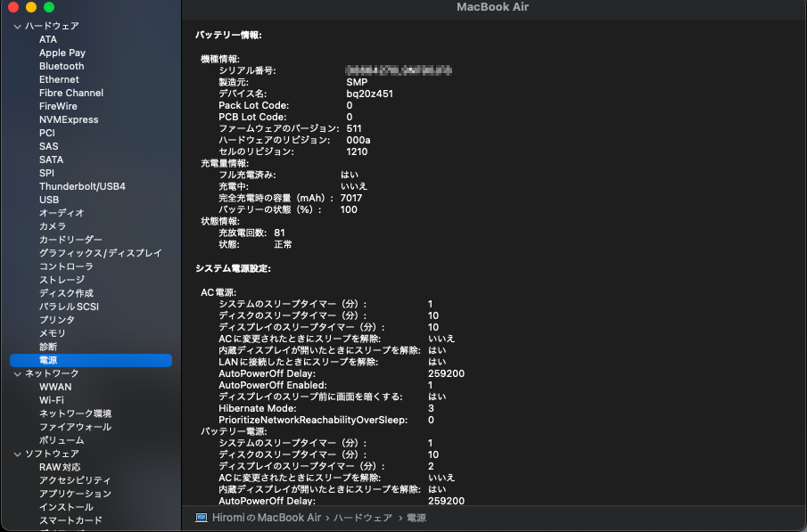Click PrioritizeNetworkReachabilityOverSleep label

[313, 420]
